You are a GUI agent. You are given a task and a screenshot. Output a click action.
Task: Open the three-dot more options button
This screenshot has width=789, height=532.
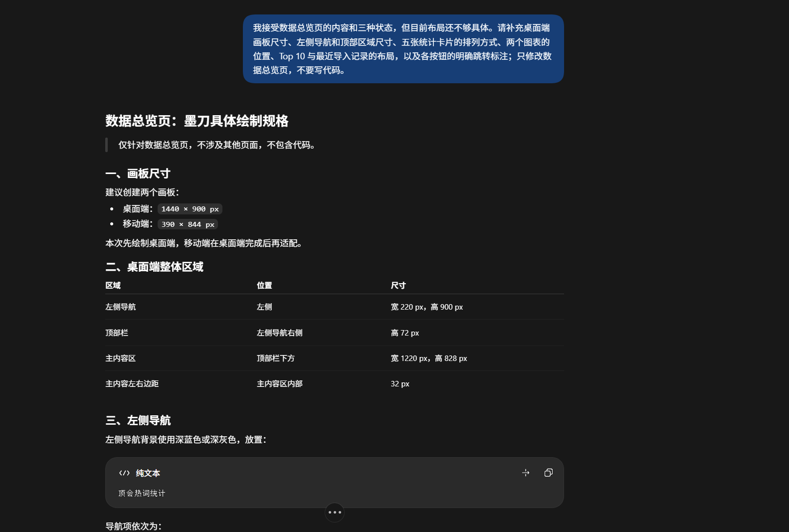335,512
